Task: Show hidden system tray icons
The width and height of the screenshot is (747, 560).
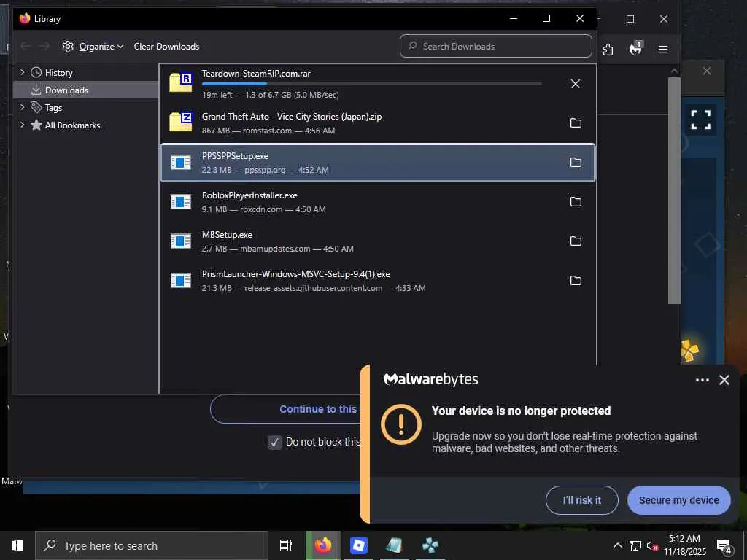Action: click(617, 545)
